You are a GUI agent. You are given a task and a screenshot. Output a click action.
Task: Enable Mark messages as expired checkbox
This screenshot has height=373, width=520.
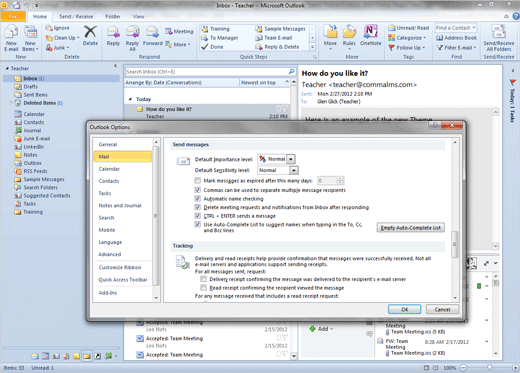point(198,181)
